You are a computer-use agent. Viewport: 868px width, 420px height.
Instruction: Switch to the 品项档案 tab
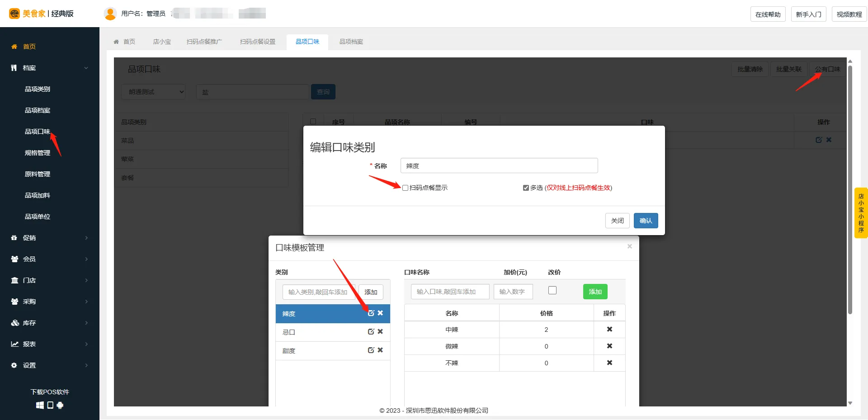351,42
